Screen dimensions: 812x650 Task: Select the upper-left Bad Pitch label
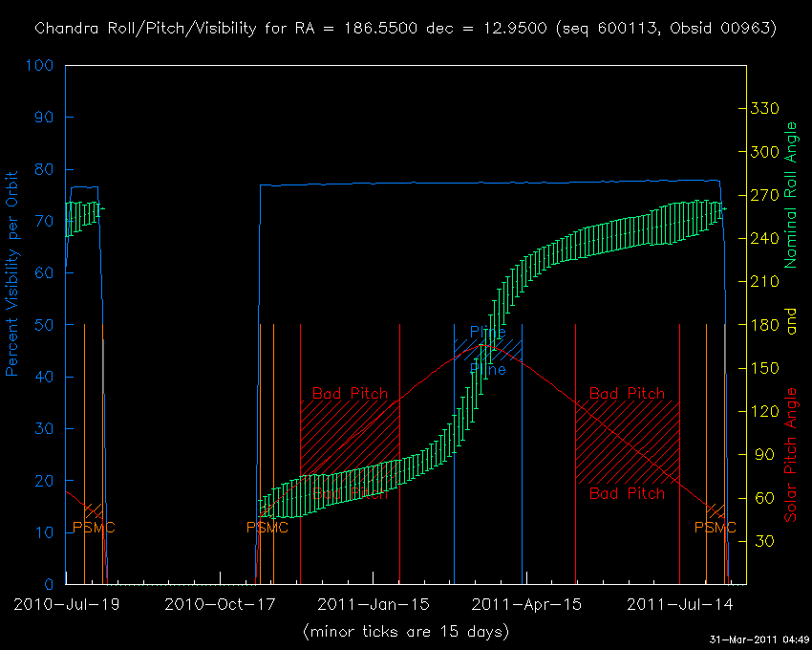click(351, 394)
